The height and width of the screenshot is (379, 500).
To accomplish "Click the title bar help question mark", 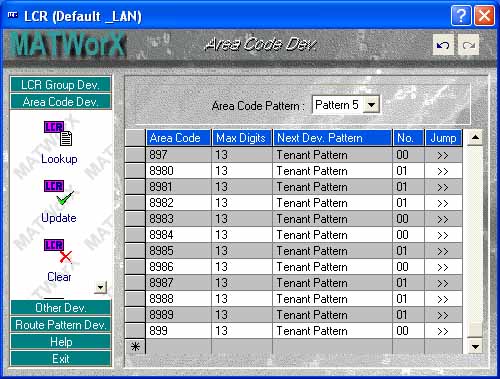I will 461,15.
